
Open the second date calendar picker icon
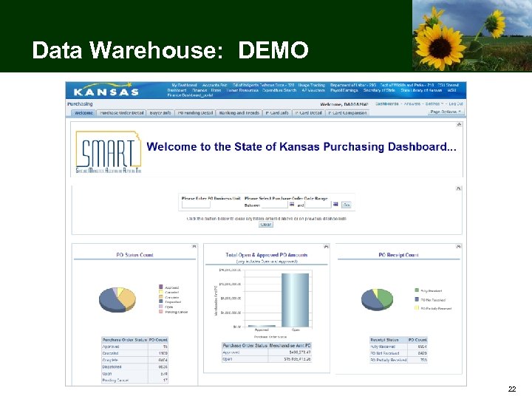(335, 204)
